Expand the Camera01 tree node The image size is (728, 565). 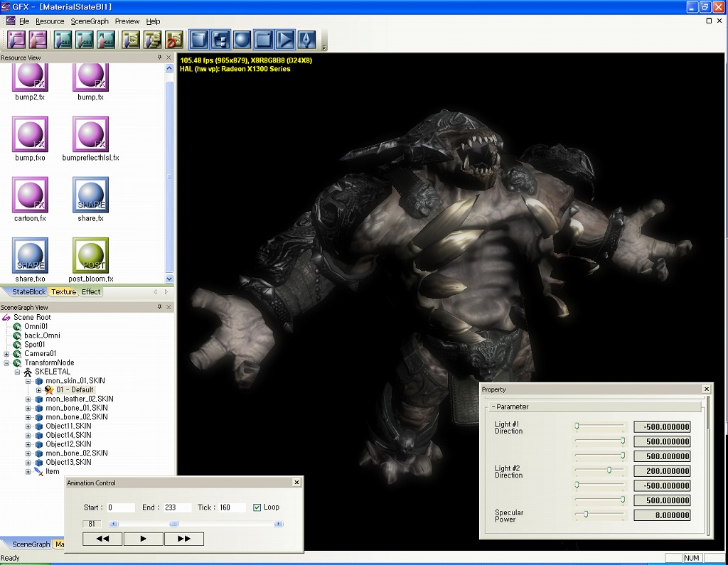coord(6,354)
